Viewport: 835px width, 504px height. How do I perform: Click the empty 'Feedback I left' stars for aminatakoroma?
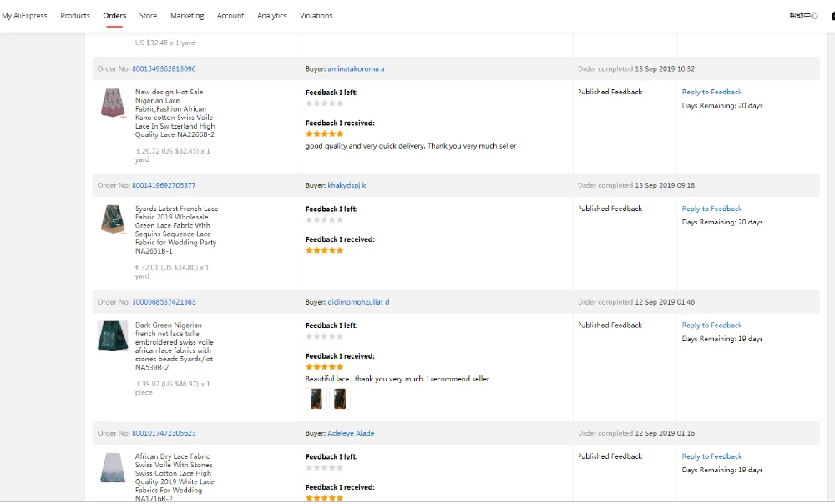[324, 103]
